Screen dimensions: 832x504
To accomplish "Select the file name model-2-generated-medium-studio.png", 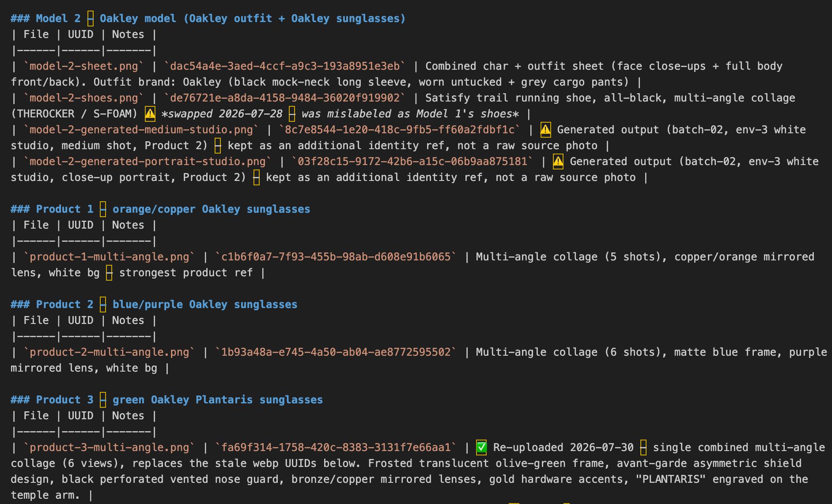I will tap(141, 130).
